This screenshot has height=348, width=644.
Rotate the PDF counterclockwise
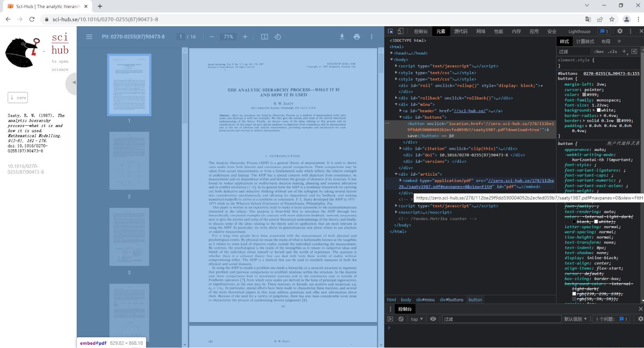(x=278, y=37)
